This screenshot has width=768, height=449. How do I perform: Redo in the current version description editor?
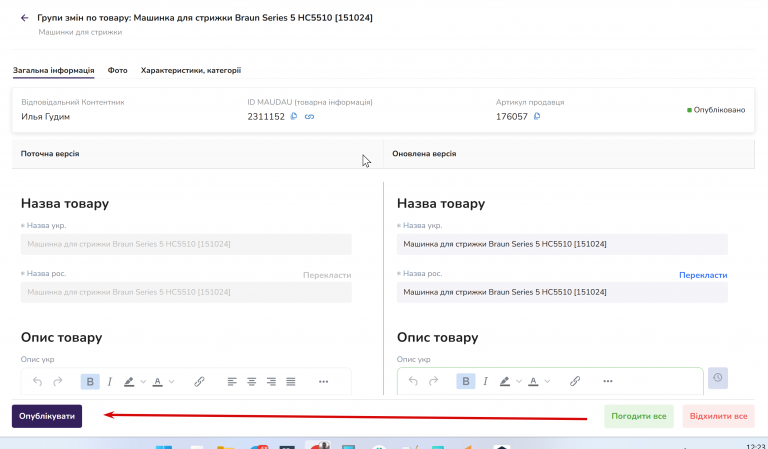click(58, 381)
